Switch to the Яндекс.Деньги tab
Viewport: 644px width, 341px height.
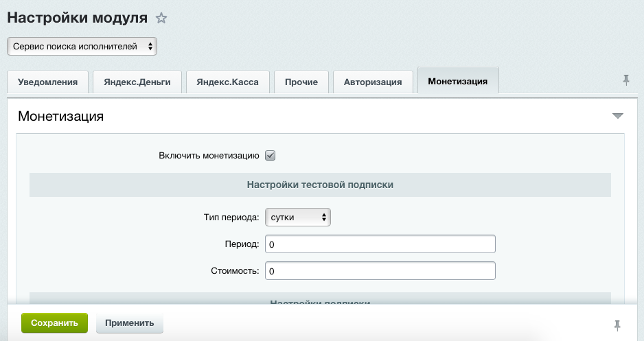[x=137, y=82]
